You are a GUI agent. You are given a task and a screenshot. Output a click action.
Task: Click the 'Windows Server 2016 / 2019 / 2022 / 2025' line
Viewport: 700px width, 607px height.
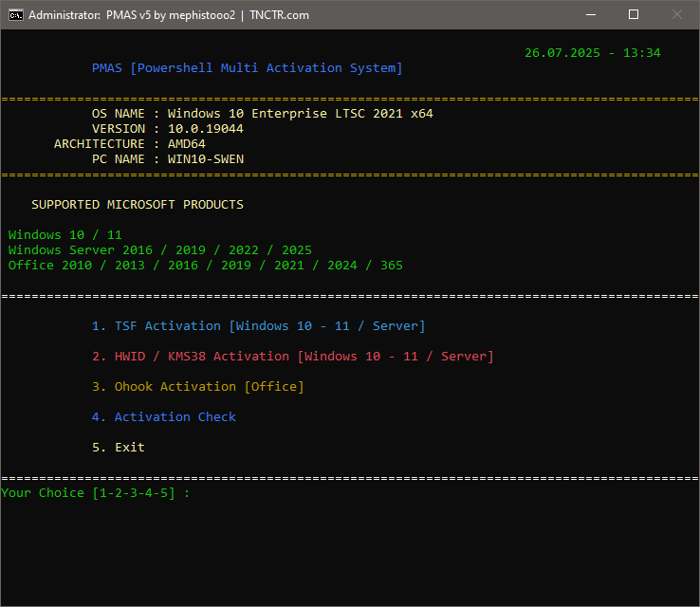159,250
